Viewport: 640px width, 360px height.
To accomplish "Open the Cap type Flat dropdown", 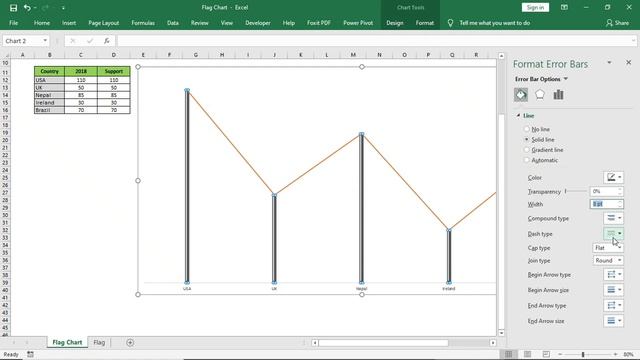I will [x=608, y=248].
